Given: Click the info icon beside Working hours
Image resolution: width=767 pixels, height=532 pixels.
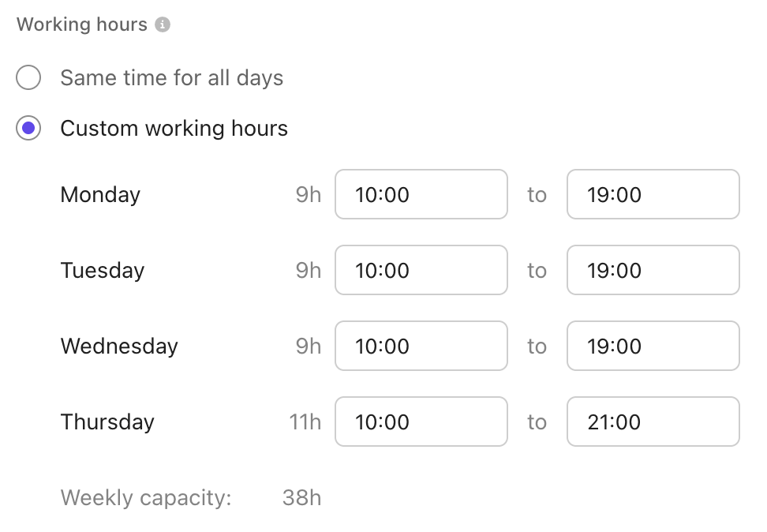Looking at the screenshot, I should (x=163, y=25).
